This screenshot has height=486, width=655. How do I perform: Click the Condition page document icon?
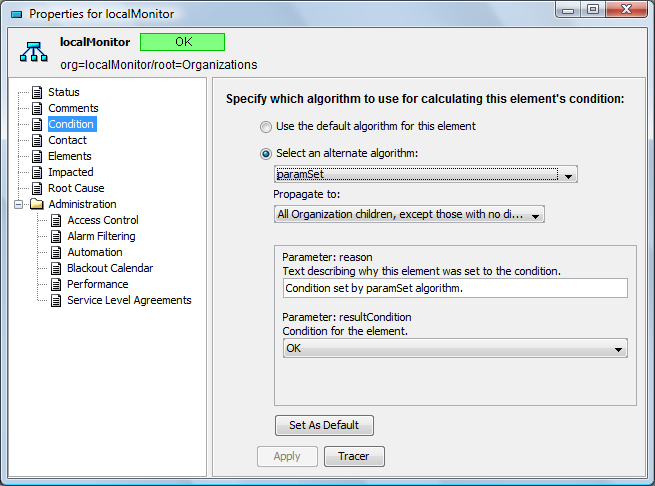click(37, 124)
